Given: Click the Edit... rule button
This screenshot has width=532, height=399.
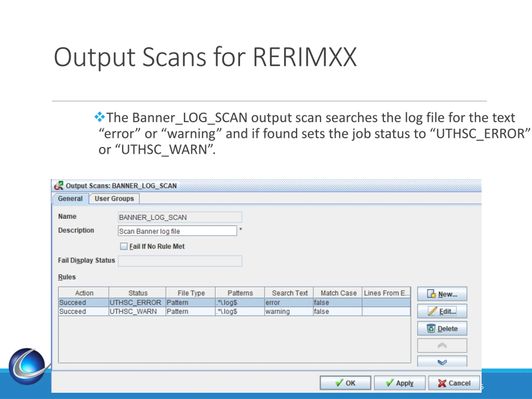Looking at the screenshot, I should (x=442, y=311).
